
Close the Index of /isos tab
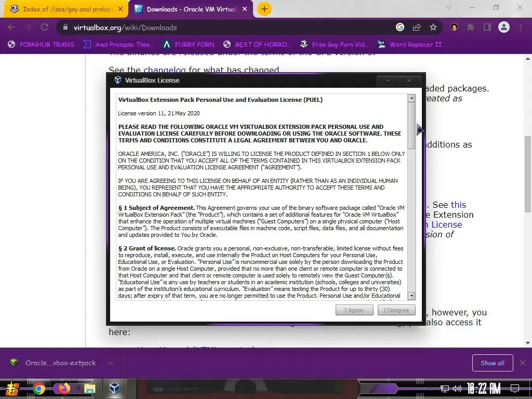tap(121, 9)
